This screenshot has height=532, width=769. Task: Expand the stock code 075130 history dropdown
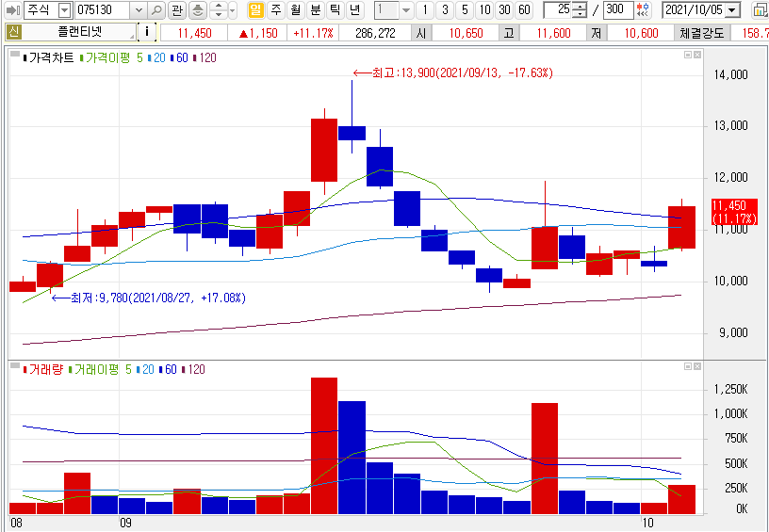[x=139, y=9]
